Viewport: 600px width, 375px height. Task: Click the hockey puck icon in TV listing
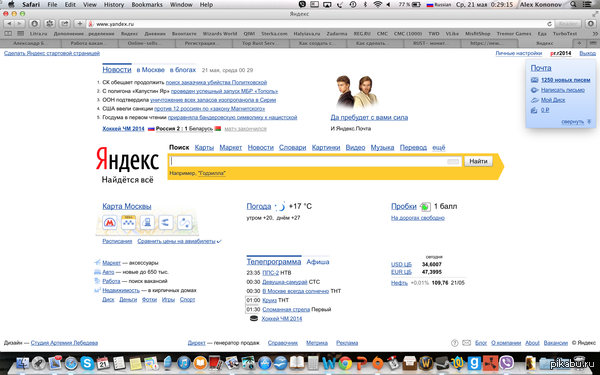[x=254, y=318]
